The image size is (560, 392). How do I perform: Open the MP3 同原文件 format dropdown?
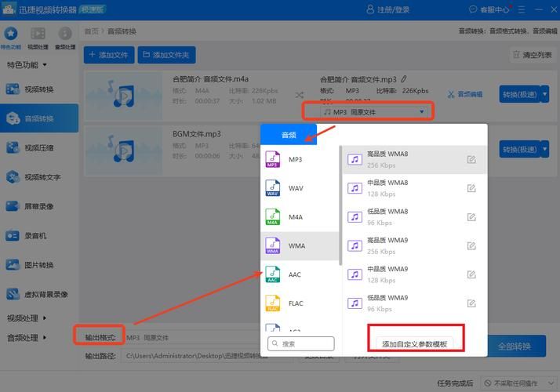tap(374, 112)
